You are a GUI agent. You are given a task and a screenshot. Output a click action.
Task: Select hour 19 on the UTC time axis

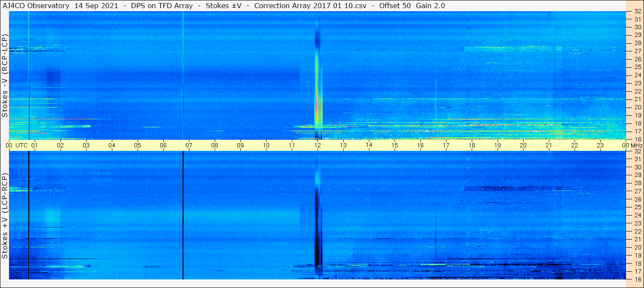coord(497,145)
